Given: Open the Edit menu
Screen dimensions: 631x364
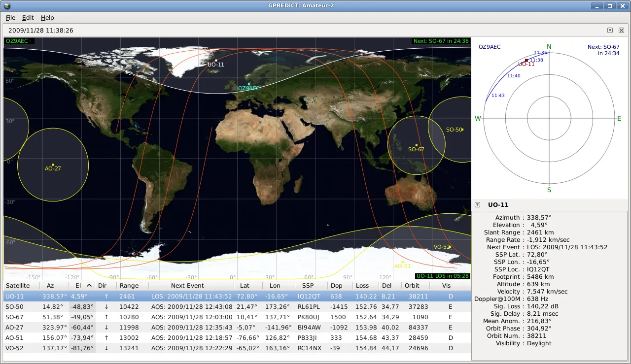Looking at the screenshot, I should click(x=28, y=18).
